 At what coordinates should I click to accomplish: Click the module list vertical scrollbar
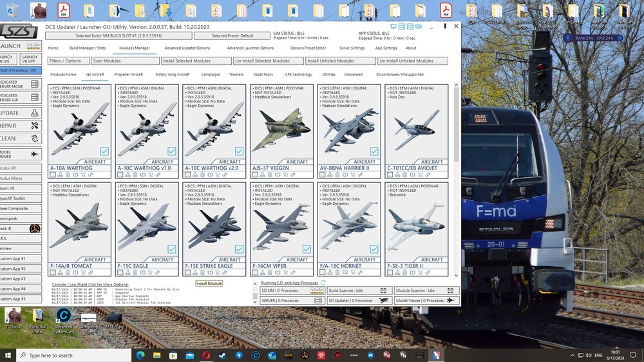(x=456, y=124)
